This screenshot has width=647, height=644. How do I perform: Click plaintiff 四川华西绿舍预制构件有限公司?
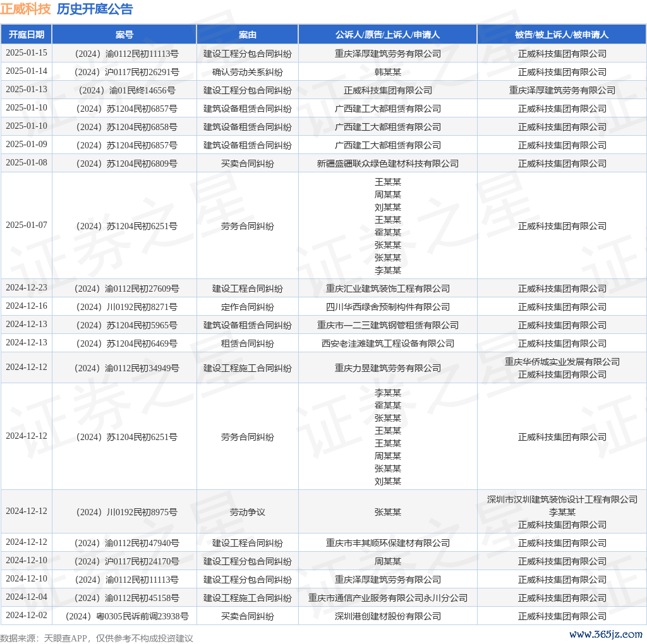388,307
